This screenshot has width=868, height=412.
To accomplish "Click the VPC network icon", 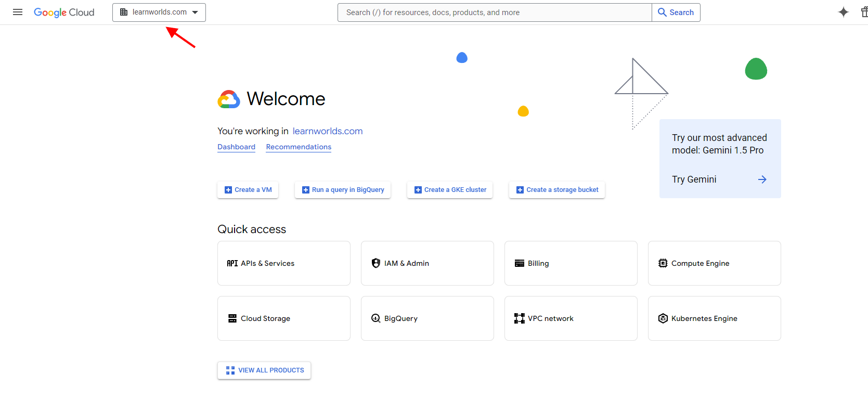I will 520,318.
